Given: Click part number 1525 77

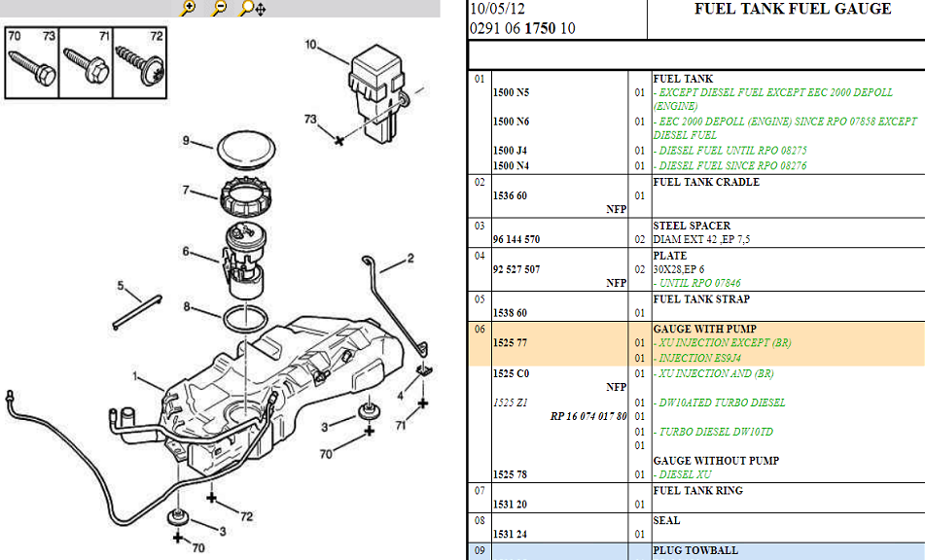Looking at the screenshot, I should pos(511,342).
